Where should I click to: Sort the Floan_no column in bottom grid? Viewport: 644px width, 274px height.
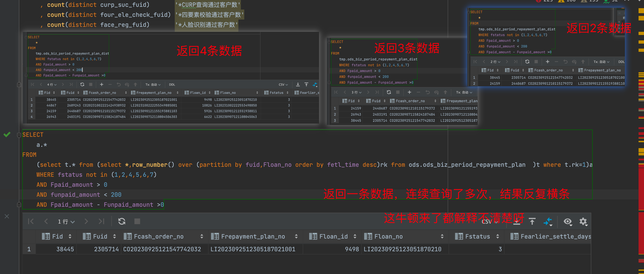click(x=442, y=237)
